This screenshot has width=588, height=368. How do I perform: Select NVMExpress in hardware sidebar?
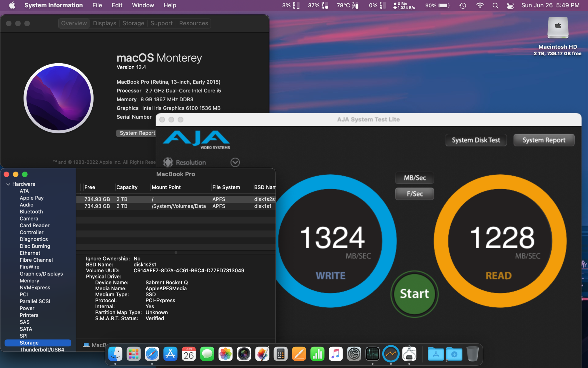click(35, 288)
